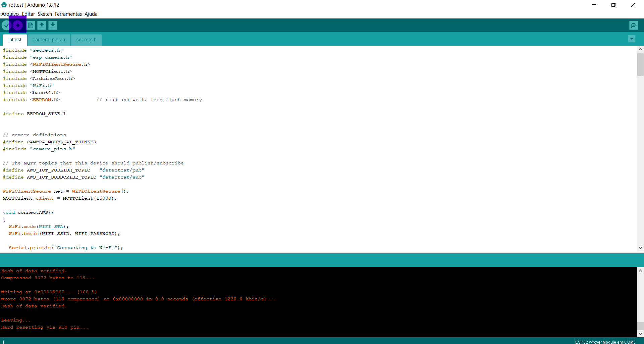Open the Editar menu
The image size is (644, 344).
click(x=29, y=14)
